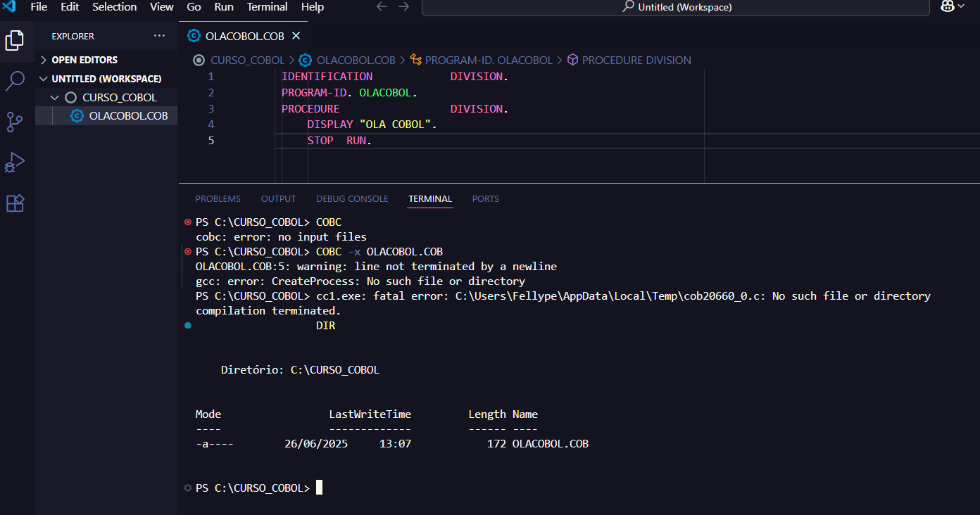Open the Edit menu
This screenshot has height=515, width=980.
70,7
